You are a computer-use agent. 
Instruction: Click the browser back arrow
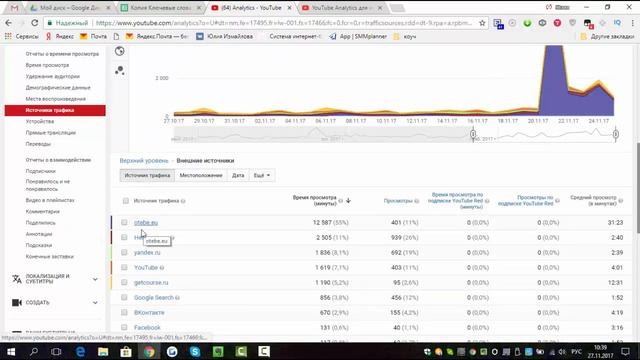[9, 23]
